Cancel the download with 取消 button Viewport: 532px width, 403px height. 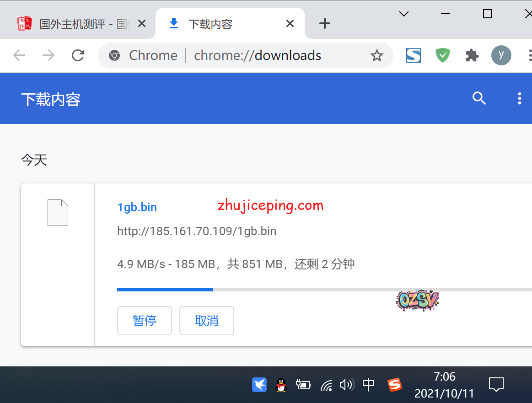pyautogui.click(x=207, y=321)
